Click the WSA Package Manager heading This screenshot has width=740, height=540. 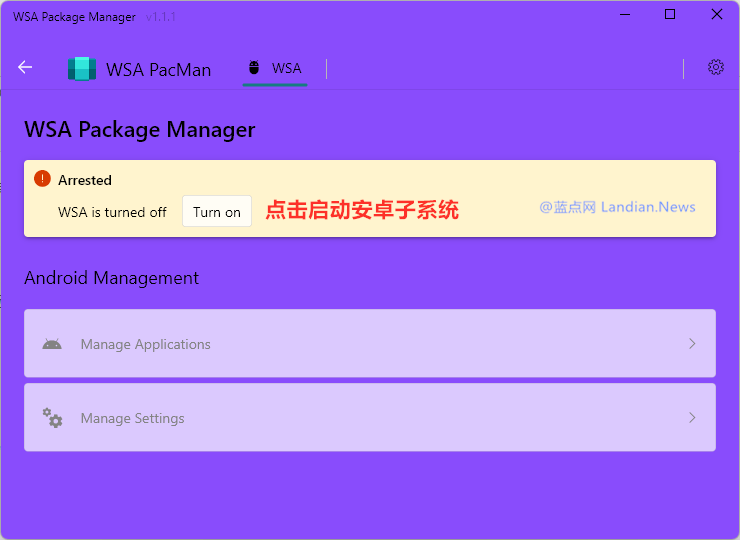(x=140, y=129)
